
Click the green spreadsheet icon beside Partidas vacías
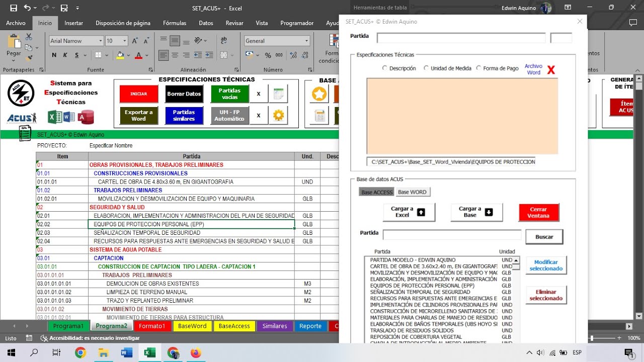(x=278, y=94)
